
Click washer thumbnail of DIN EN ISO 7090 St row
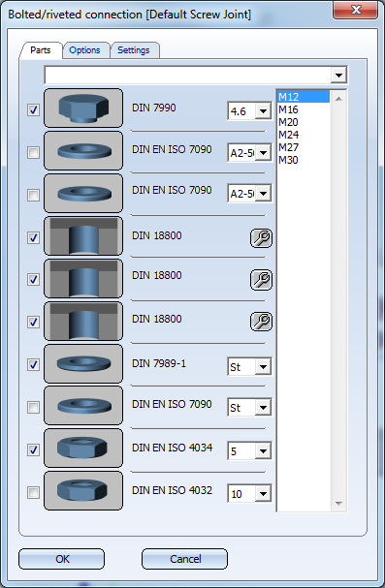(x=83, y=405)
